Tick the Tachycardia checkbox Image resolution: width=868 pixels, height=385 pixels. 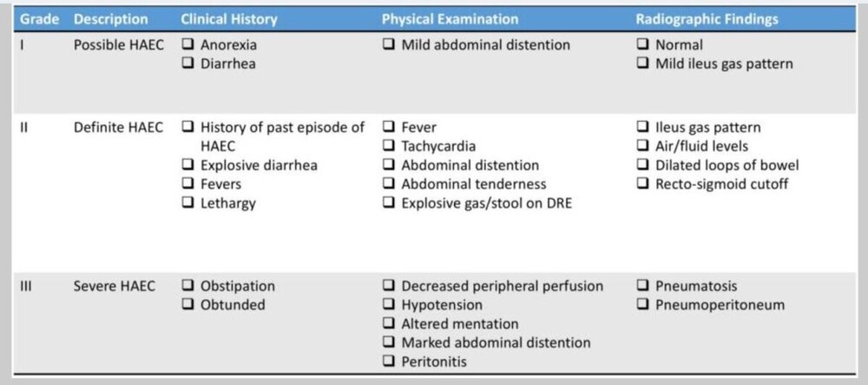(x=389, y=146)
